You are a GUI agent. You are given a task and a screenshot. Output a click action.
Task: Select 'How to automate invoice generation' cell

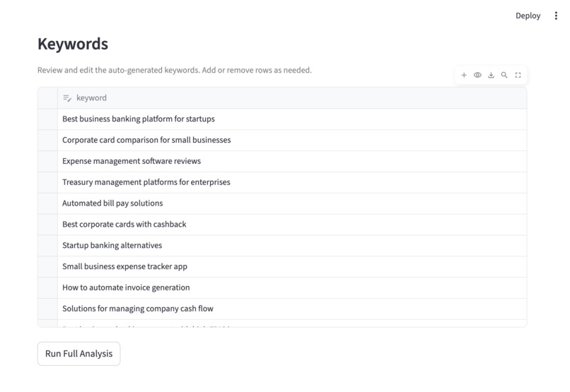click(292, 287)
